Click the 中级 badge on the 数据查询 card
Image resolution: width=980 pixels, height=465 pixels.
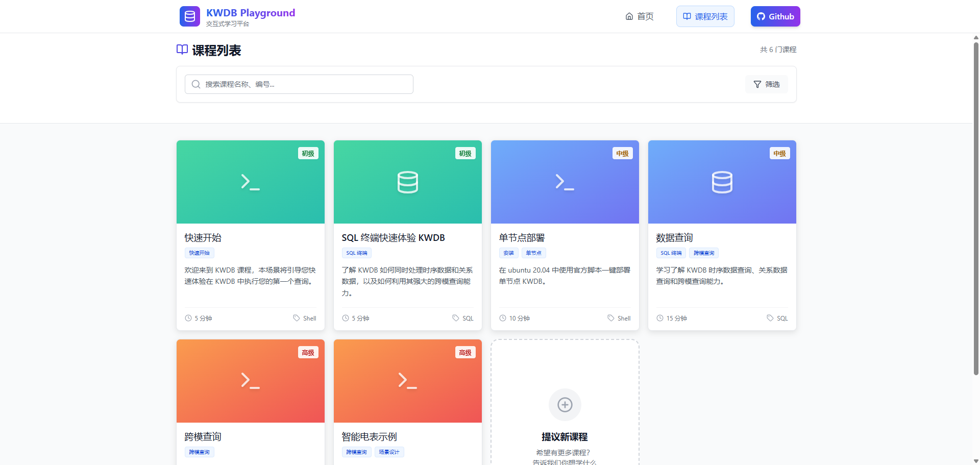[780, 154]
